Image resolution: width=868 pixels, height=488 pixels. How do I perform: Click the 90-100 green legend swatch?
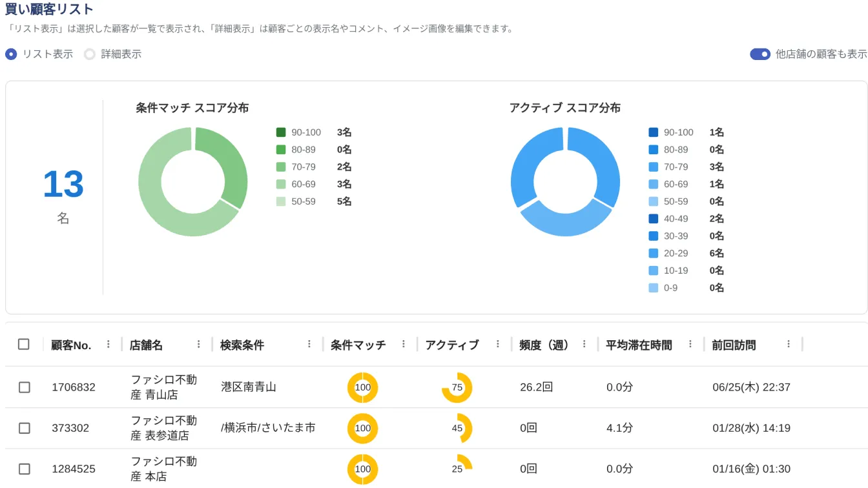(x=281, y=132)
